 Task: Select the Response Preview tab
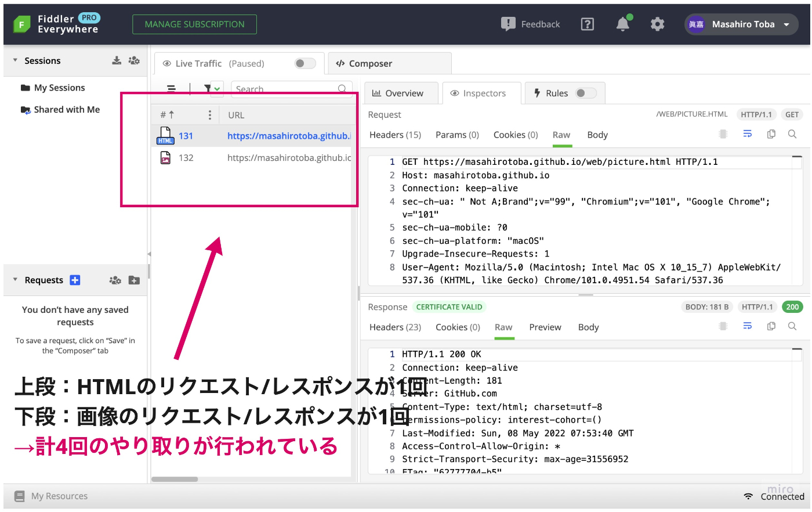pyautogui.click(x=545, y=327)
